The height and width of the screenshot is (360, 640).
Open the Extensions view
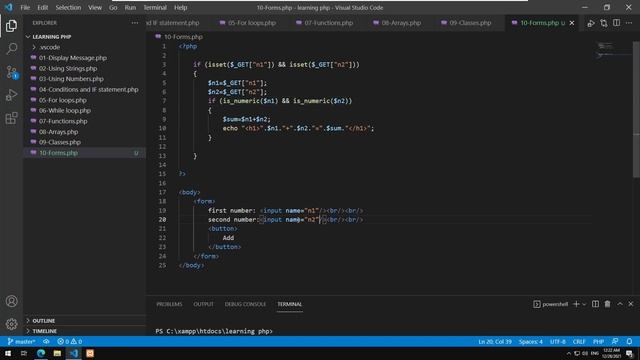pyautogui.click(x=11, y=118)
